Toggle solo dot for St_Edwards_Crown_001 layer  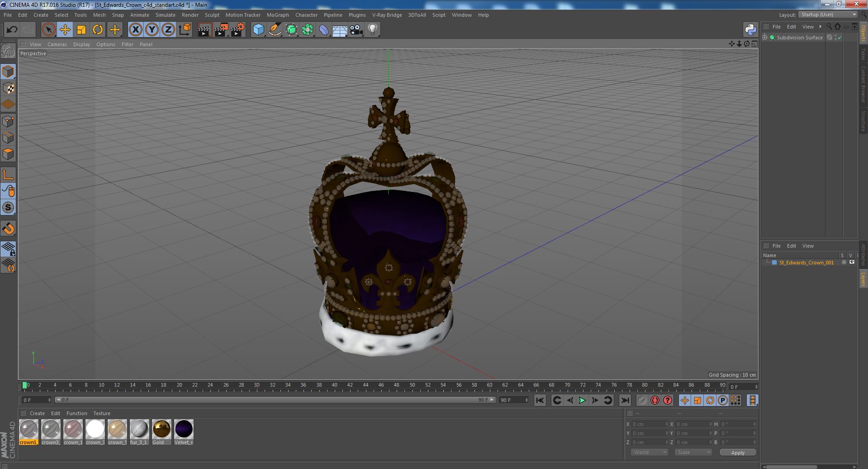tap(844, 263)
